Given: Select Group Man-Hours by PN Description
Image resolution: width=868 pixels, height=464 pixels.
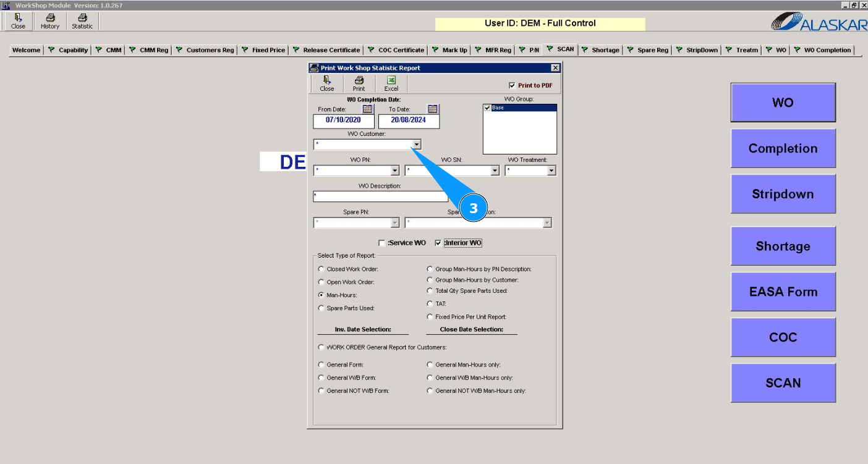Looking at the screenshot, I should pyautogui.click(x=430, y=269).
